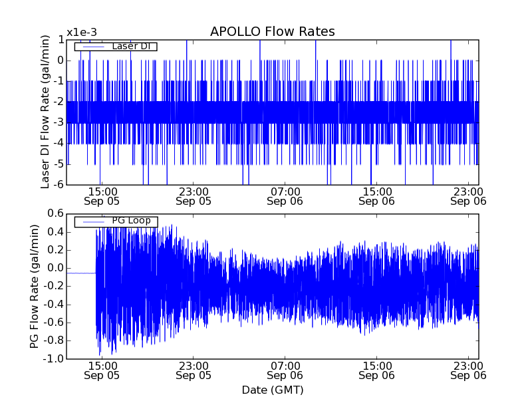Click the 'x1e-3' scale exponent label
Image resolution: width=532 pixels, height=399 pixels.
point(81,33)
